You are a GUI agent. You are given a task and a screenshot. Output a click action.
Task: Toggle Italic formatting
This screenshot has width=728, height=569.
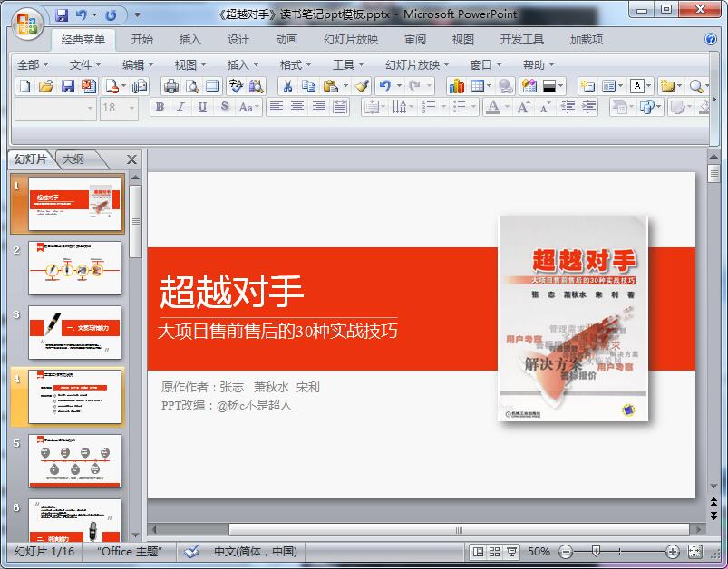[181, 107]
